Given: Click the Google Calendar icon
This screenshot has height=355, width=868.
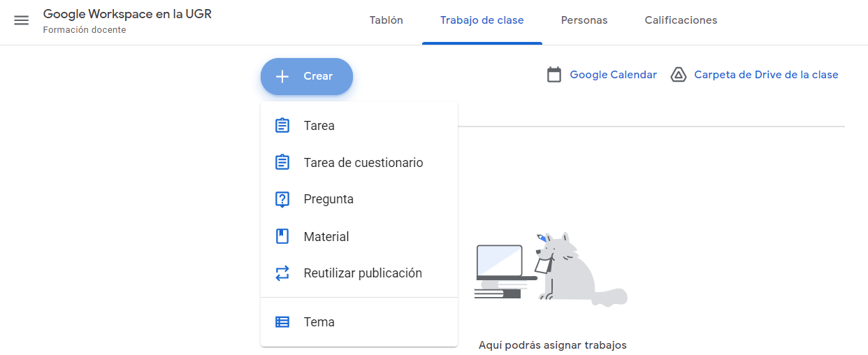Looking at the screenshot, I should pos(554,75).
